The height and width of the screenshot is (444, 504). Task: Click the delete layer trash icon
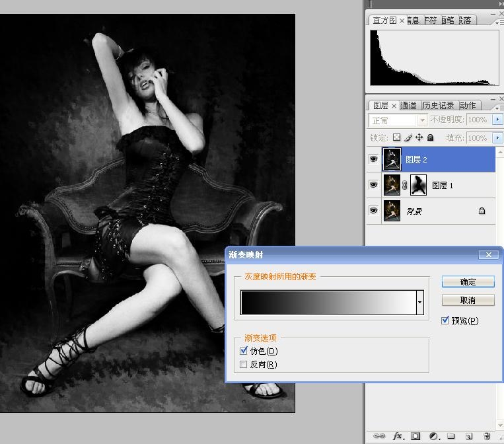pyautogui.click(x=487, y=436)
